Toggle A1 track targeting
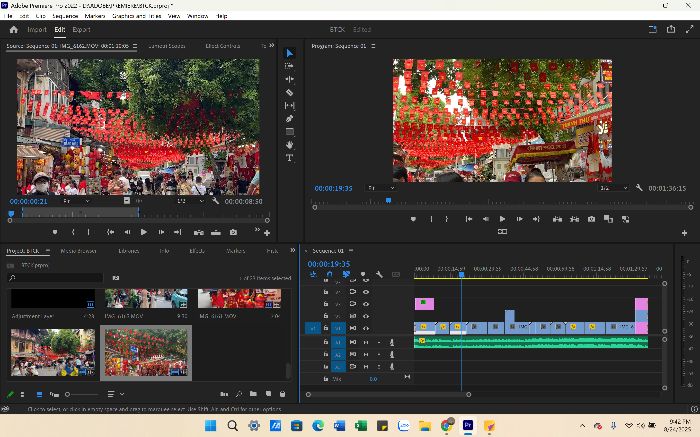Image resolution: width=700 pixels, height=437 pixels. point(338,342)
